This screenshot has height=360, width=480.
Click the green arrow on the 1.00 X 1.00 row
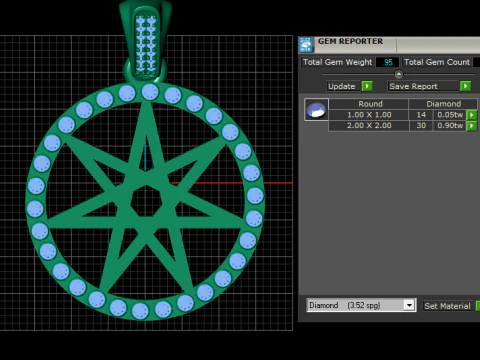[x=471, y=115]
